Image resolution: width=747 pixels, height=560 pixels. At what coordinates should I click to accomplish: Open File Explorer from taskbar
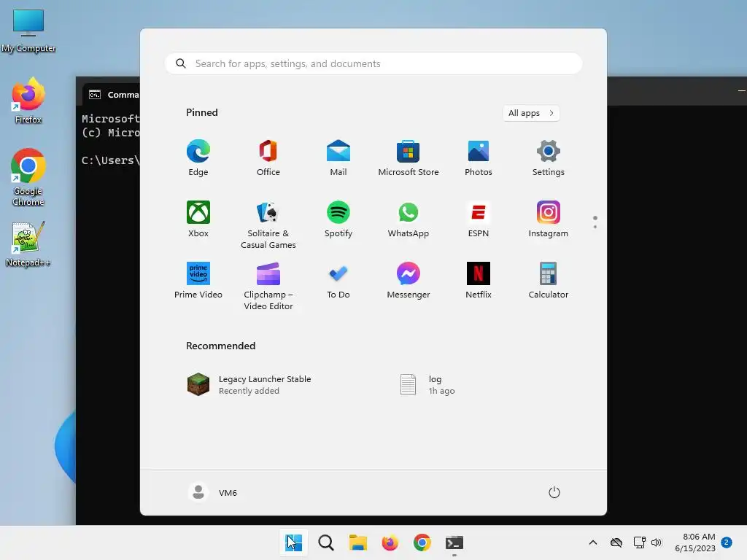357,542
